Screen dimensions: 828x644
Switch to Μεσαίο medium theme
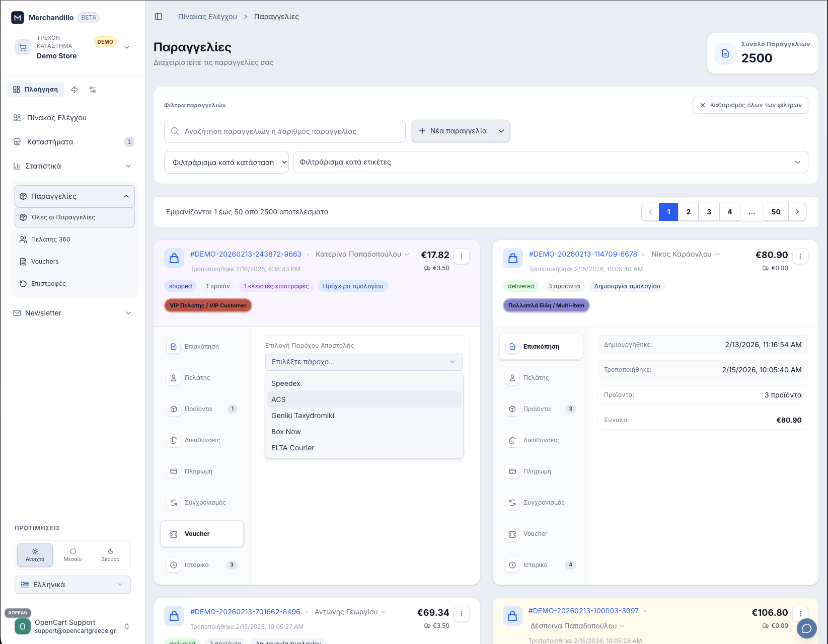tap(72, 555)
